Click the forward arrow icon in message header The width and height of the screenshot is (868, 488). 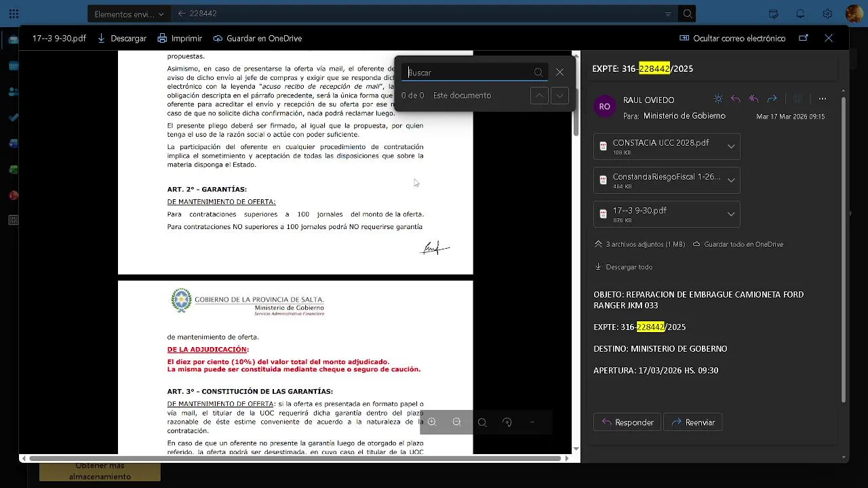pos(772,99)
